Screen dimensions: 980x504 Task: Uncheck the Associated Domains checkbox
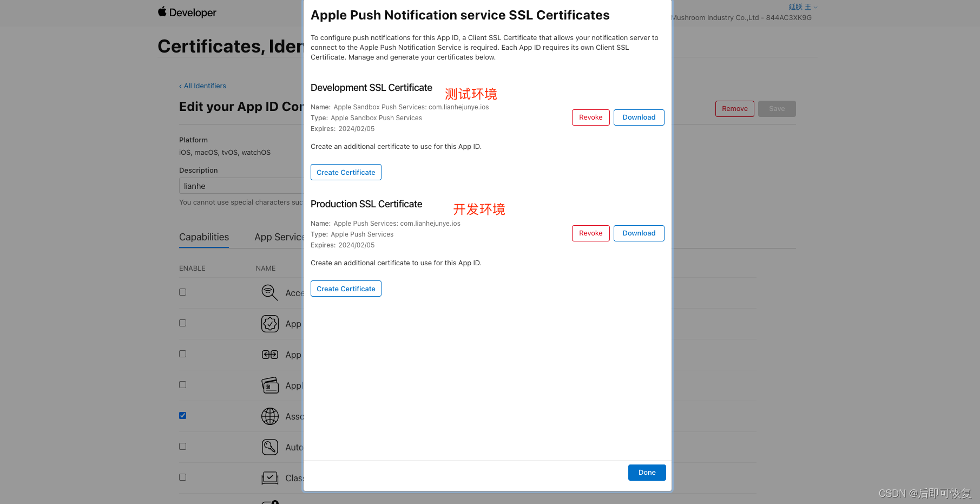pos(183,415)
